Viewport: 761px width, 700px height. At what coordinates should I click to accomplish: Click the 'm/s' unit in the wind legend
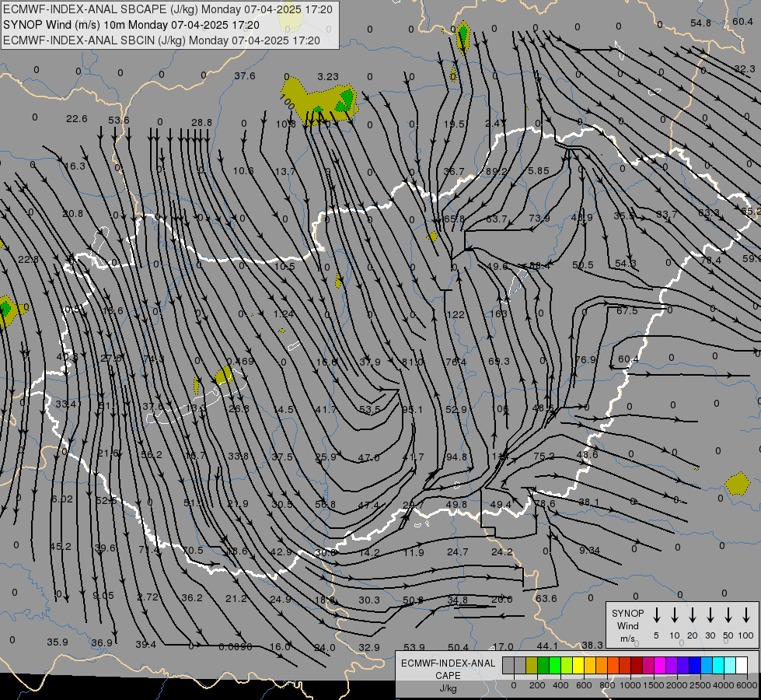coord(627,639)
